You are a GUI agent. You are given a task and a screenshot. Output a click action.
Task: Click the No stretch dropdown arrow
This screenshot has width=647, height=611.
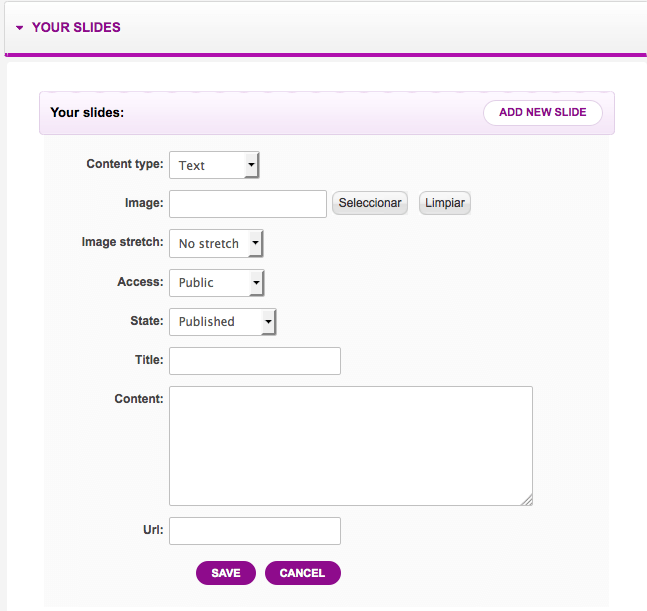[255, 243]
